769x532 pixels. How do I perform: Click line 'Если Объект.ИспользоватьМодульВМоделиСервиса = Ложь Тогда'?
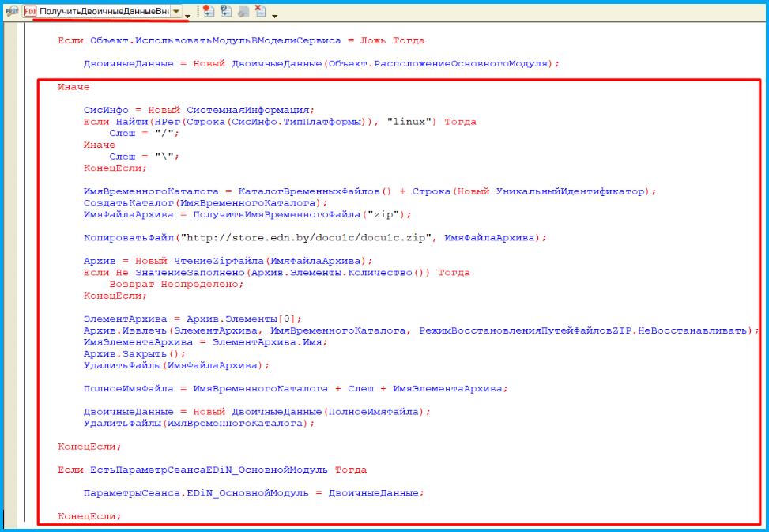241,40
